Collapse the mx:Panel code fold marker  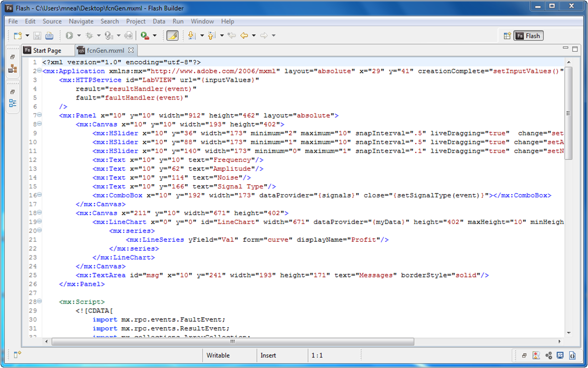coord(39,115)
